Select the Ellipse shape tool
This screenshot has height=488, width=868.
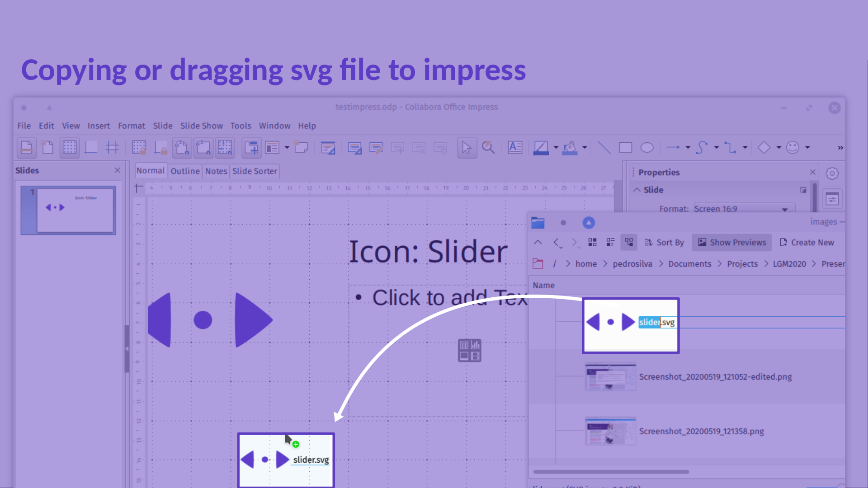click(647, 148)
